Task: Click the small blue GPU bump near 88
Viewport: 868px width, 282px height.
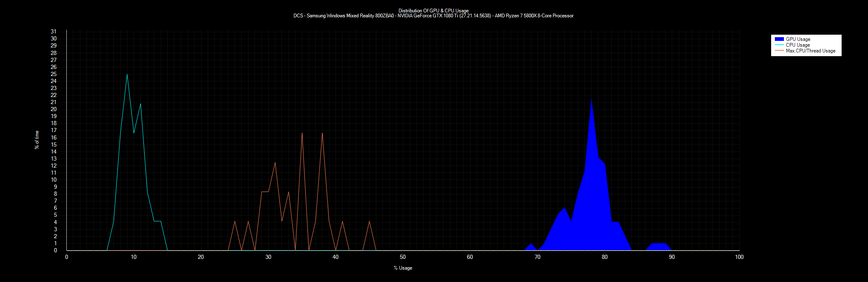Action: [659, 246]
